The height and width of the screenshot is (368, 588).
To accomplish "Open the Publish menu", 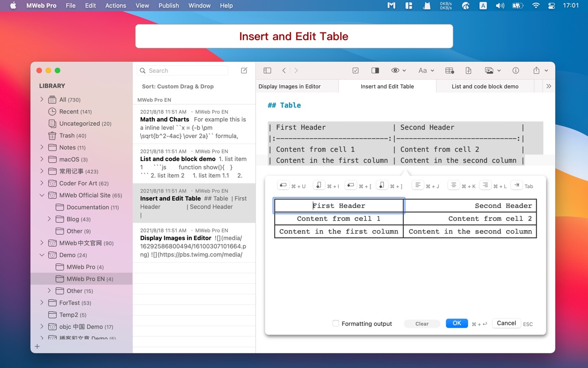I will [x=169, y=5].
